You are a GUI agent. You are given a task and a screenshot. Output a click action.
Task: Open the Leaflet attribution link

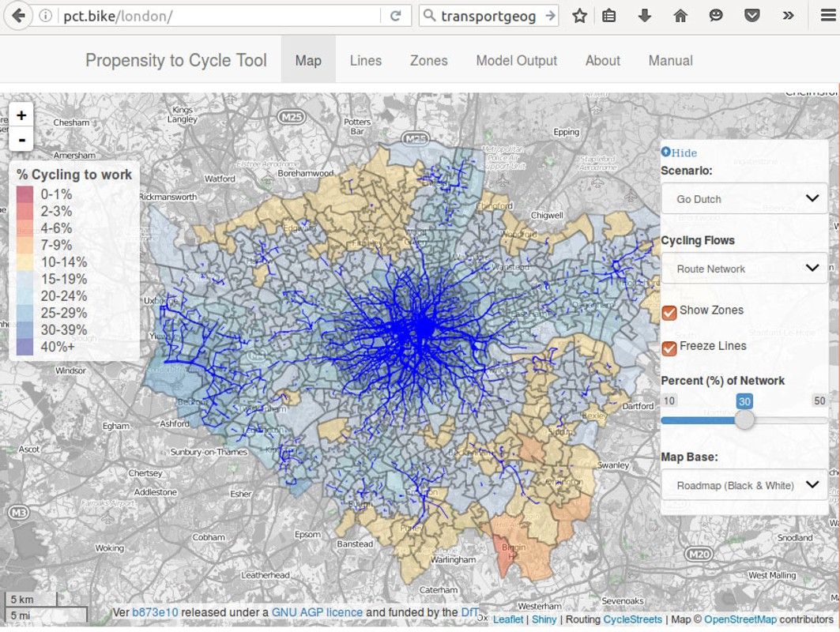(508, 619)
